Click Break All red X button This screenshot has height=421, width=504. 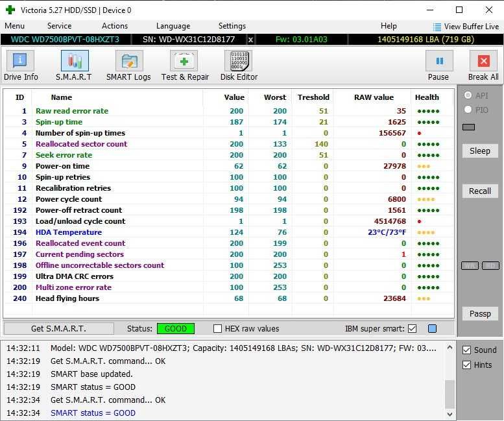pos(483,61)
